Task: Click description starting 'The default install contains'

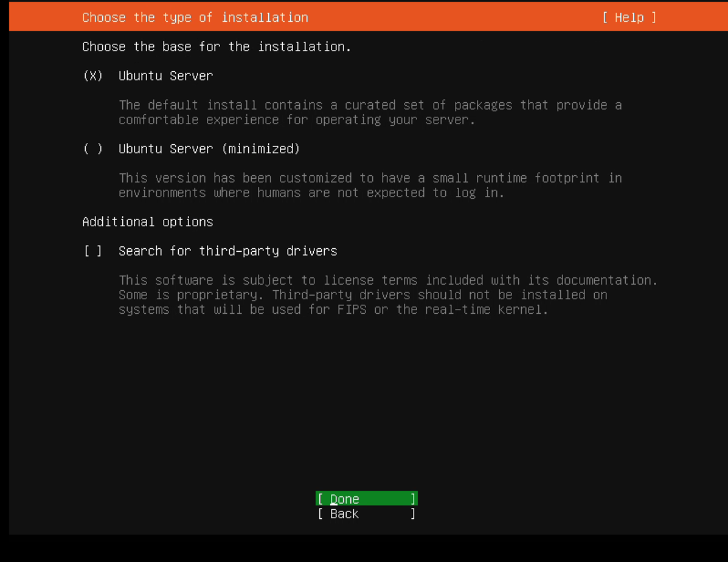Action: tap(370, 113)
